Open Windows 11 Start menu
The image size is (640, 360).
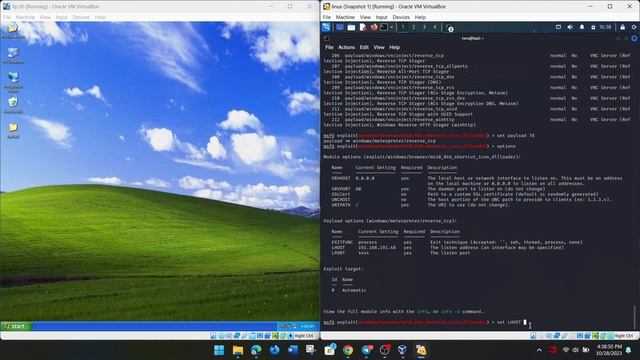coord(219,350)
